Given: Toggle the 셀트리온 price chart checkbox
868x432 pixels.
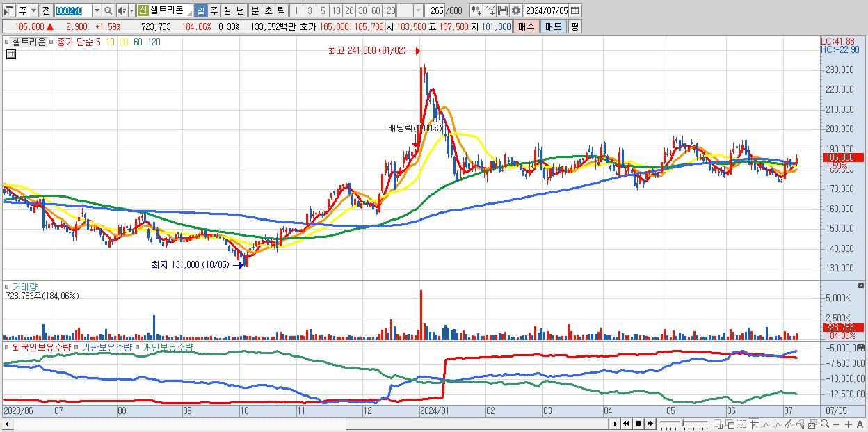Looking at the screenshot, I should [x=6, y=42].
